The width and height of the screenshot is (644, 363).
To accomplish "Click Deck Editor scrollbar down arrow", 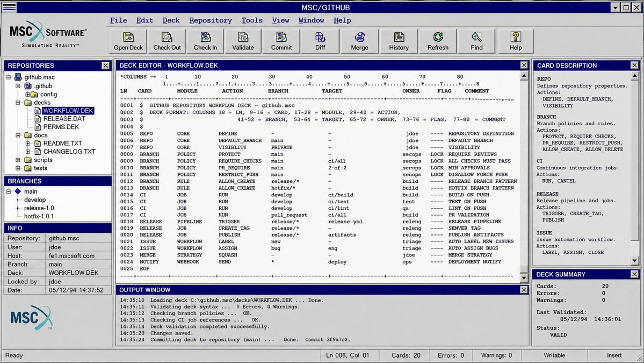I will 524,279.
